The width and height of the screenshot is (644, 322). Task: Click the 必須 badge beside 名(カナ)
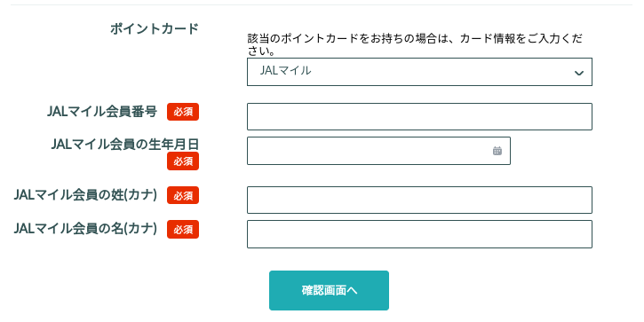coord(183,229)
